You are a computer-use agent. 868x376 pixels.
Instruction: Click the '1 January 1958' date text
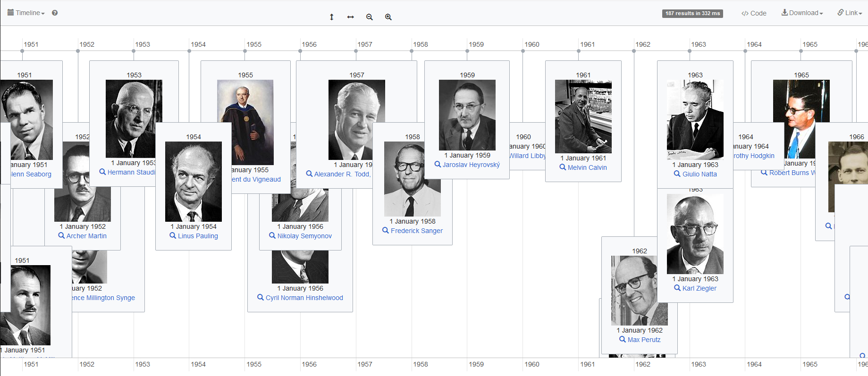413,221
